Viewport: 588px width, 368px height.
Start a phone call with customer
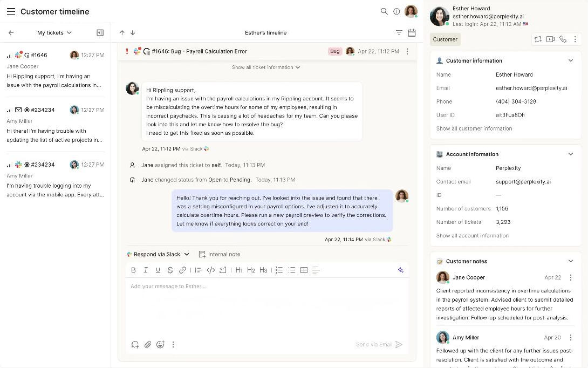click(563, 39)
